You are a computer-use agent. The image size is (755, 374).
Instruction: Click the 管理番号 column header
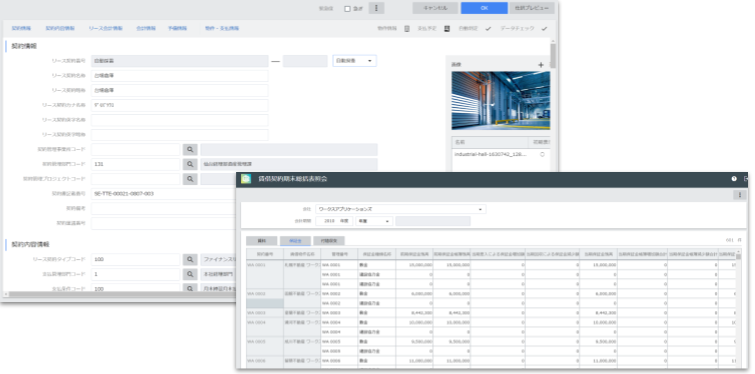coord(339,254)
